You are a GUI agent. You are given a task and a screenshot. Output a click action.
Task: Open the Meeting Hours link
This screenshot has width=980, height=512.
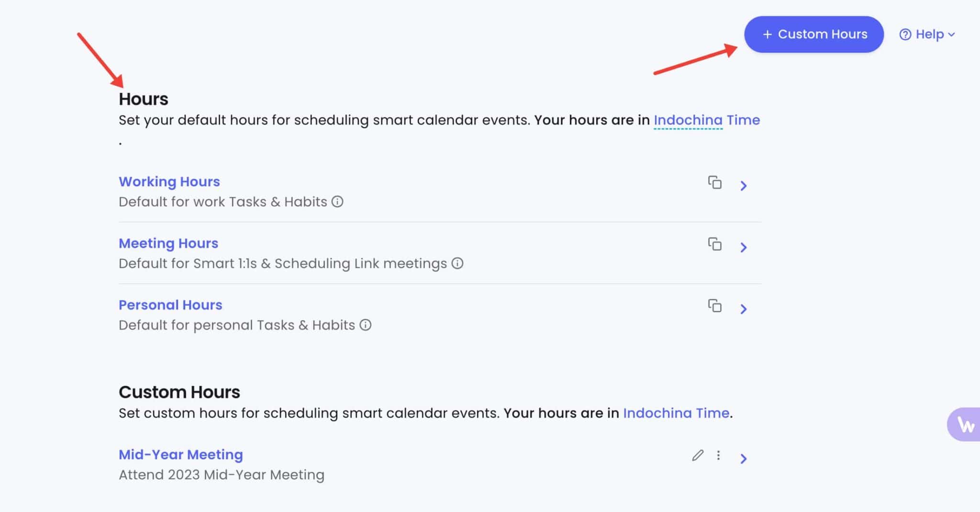point(168,243)
